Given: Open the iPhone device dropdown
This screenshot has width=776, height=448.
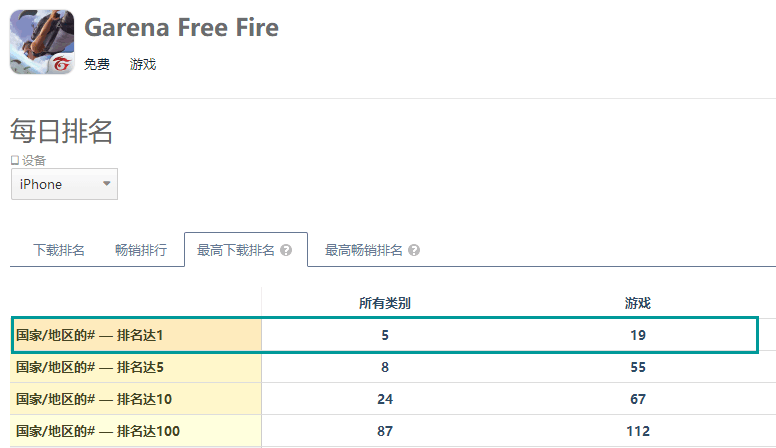Looking at the screenshot, I should click(x=64, y=184).
